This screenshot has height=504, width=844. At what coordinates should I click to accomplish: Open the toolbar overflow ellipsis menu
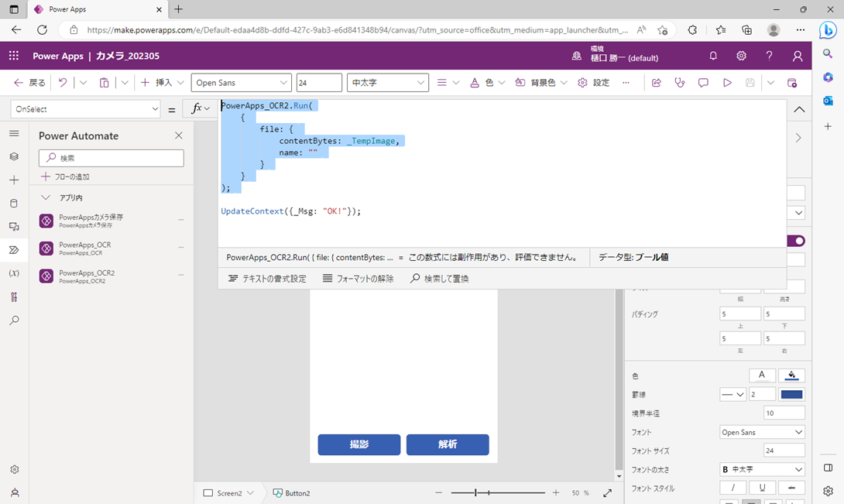click(x=626, y=82)
